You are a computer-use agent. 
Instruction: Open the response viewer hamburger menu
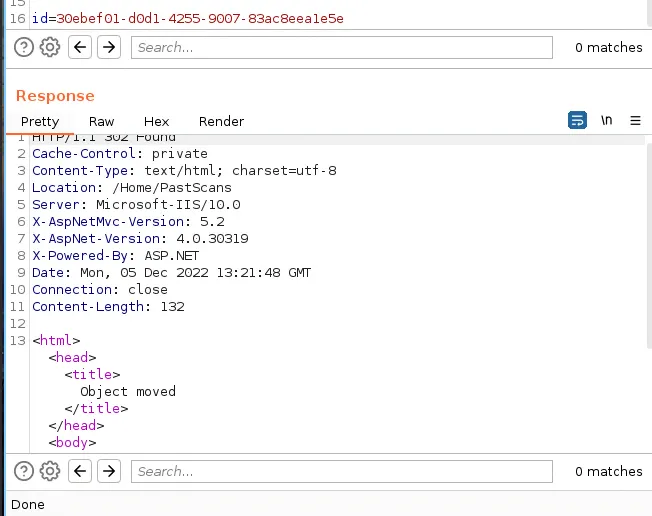(x=635, y=121)
